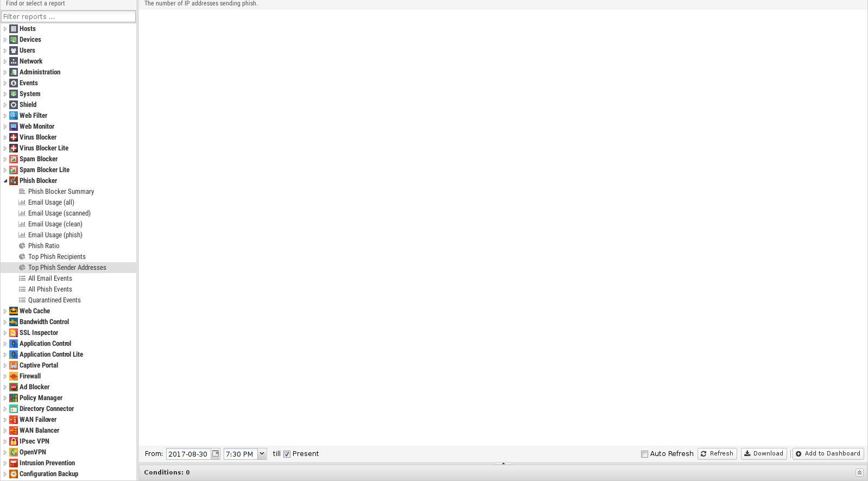Click the Administration category icon

[x=14, y=72]
